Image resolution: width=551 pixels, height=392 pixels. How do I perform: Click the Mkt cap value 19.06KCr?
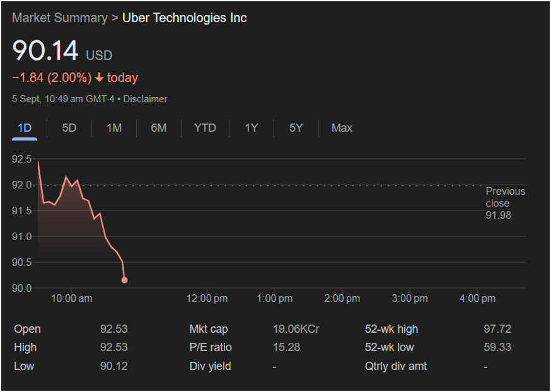pos(296,329)
